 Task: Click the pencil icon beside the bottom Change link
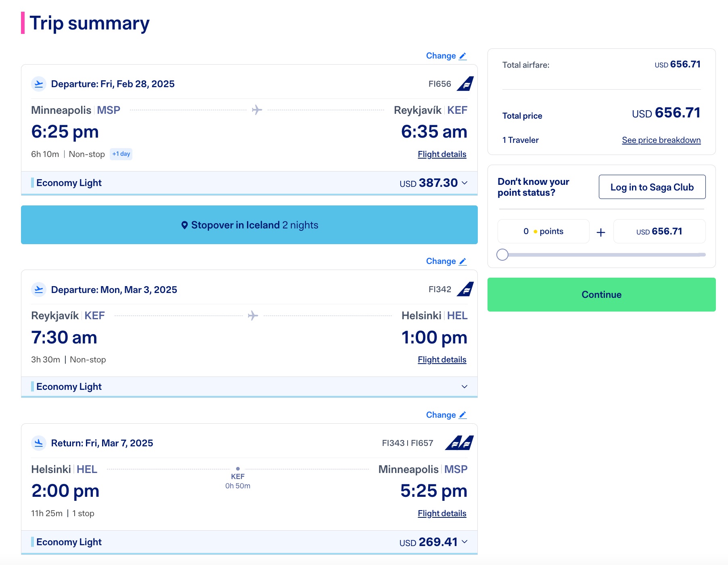pos(462,415)
